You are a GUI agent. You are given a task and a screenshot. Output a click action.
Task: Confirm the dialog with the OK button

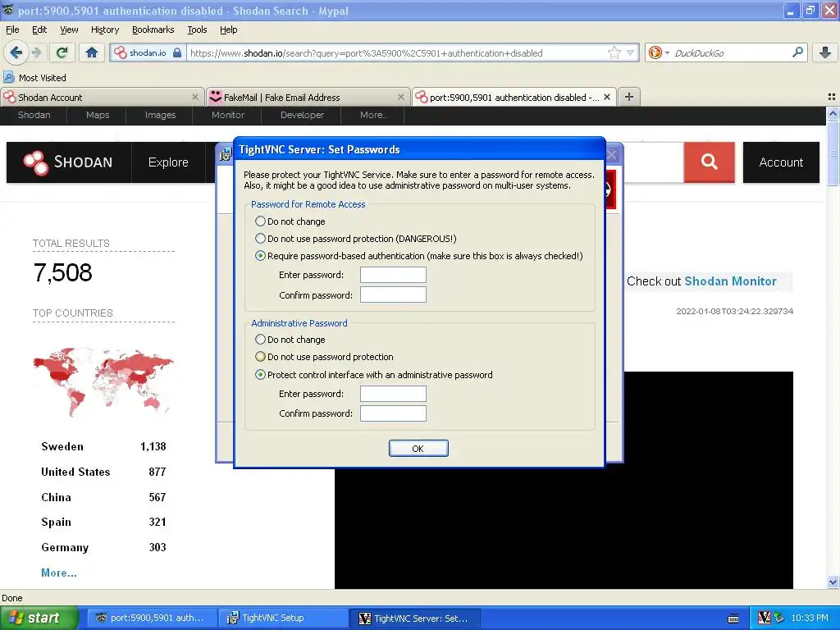coord(418,449)
